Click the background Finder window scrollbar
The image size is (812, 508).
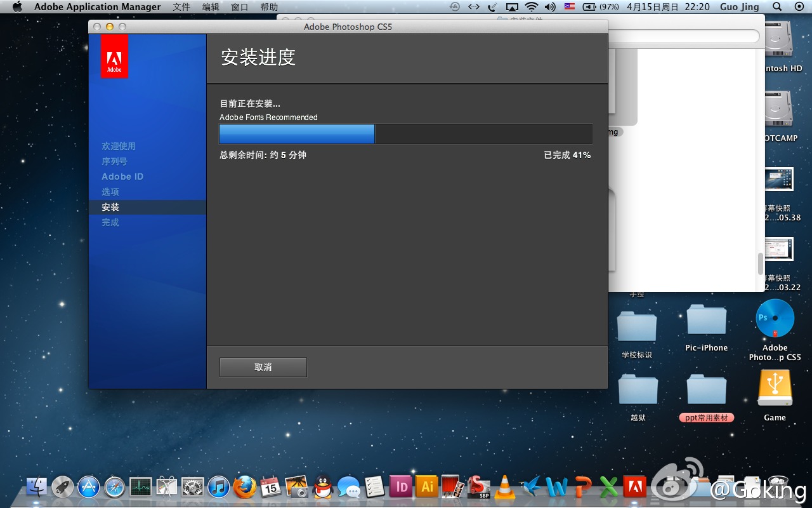[761, 264]
